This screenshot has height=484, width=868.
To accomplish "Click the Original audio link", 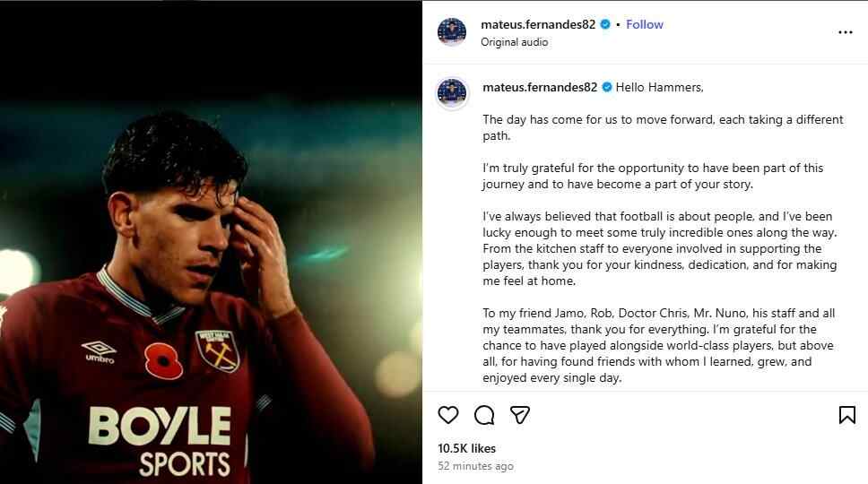I will pos(515,42).
